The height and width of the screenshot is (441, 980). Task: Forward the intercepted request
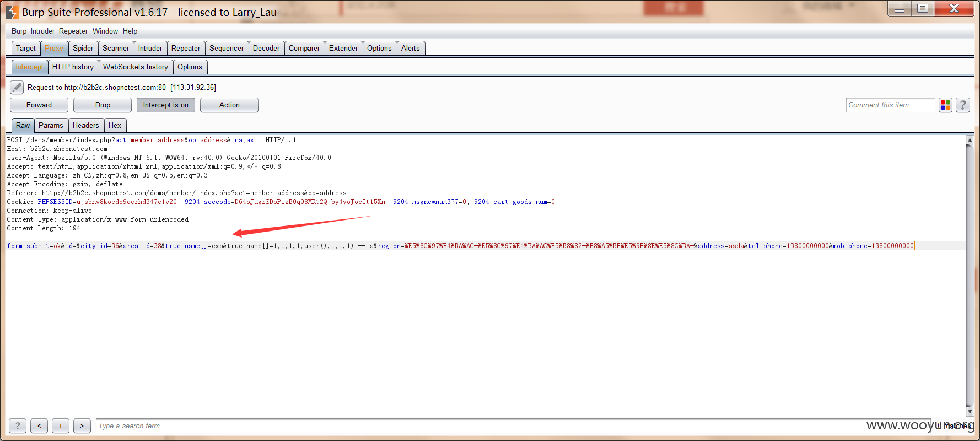click(39, 105)
